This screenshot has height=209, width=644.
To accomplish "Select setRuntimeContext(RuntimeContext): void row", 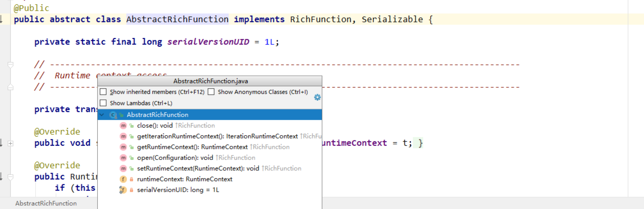I will coord(209,168).
